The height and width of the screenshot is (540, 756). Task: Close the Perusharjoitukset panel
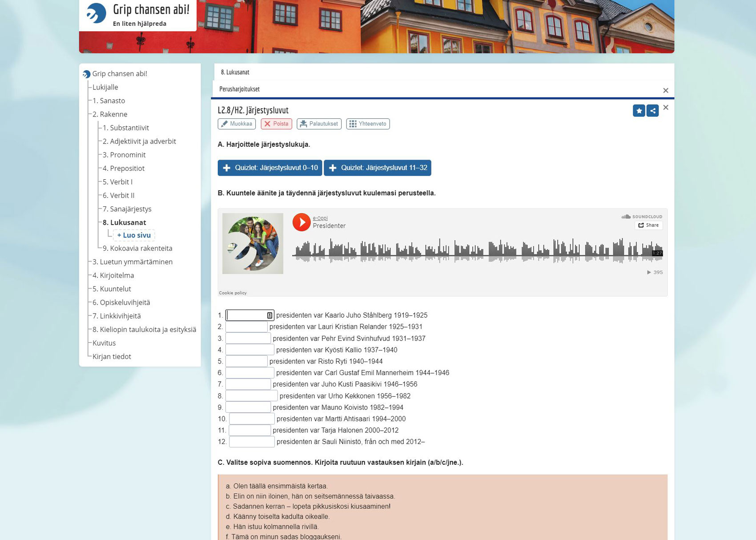click(665, 90)
